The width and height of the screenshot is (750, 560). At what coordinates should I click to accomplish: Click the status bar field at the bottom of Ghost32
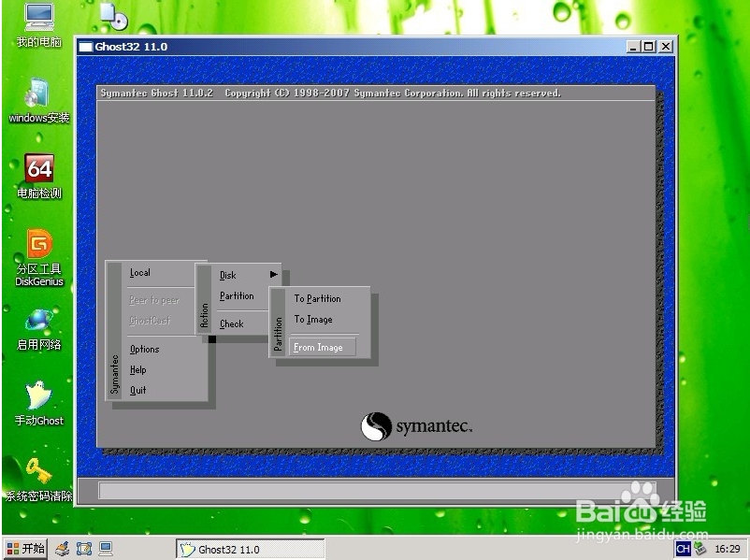377,491
